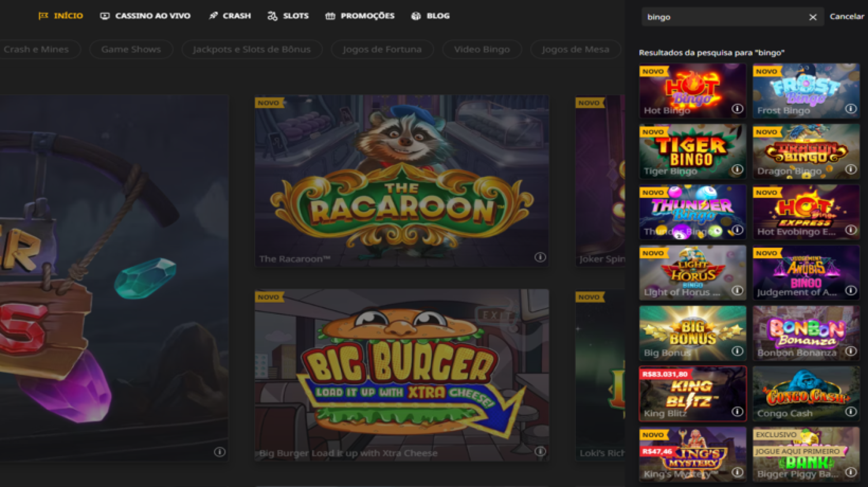Filter by Jackpots e Slots de Bônus
Viewport: 868px width, 487px height.
pos(251,49)
